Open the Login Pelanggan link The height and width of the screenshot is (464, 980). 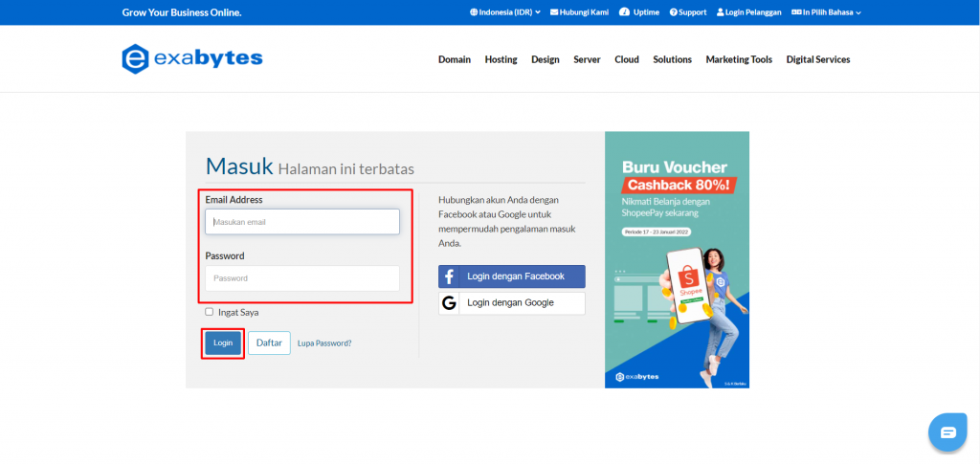pyautogui.click(x=748, y=12)
